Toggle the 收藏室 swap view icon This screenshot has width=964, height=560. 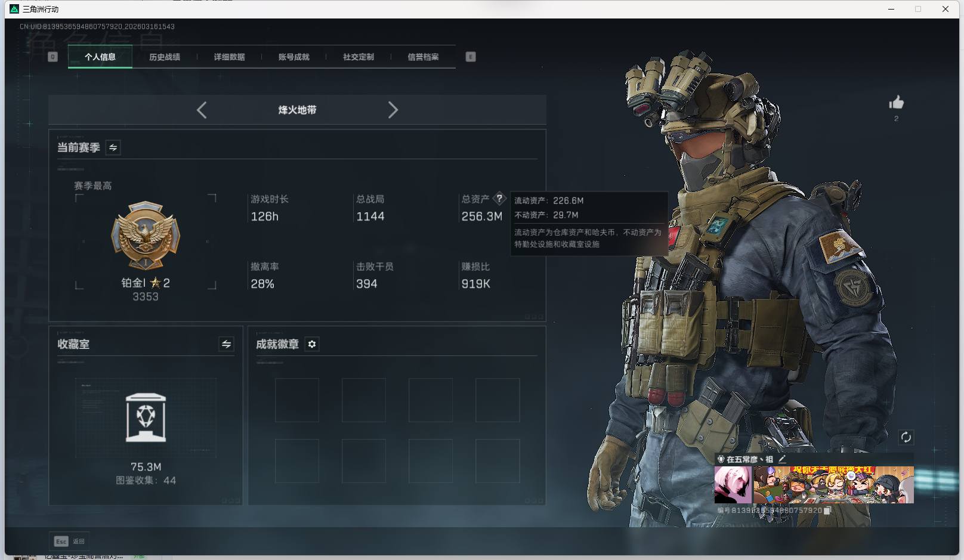226,344
